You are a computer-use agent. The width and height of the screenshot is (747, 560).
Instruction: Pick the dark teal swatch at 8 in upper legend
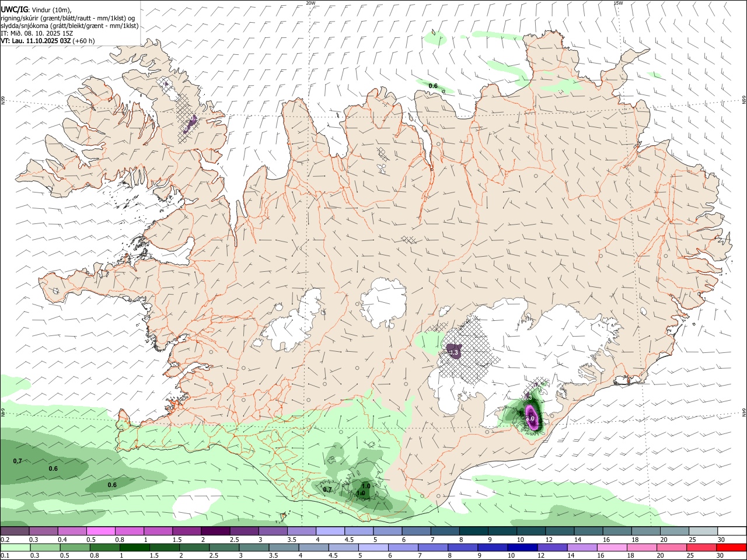[x=473, y=531]
